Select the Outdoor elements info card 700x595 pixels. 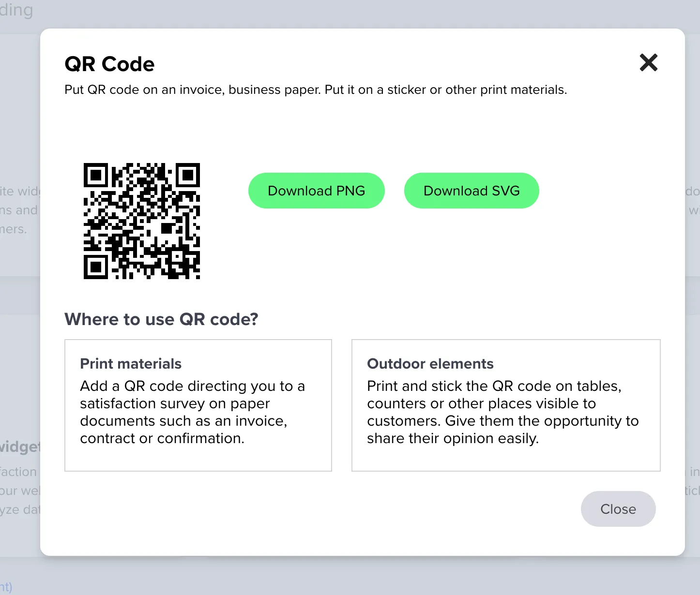click(x=505, y=405)
